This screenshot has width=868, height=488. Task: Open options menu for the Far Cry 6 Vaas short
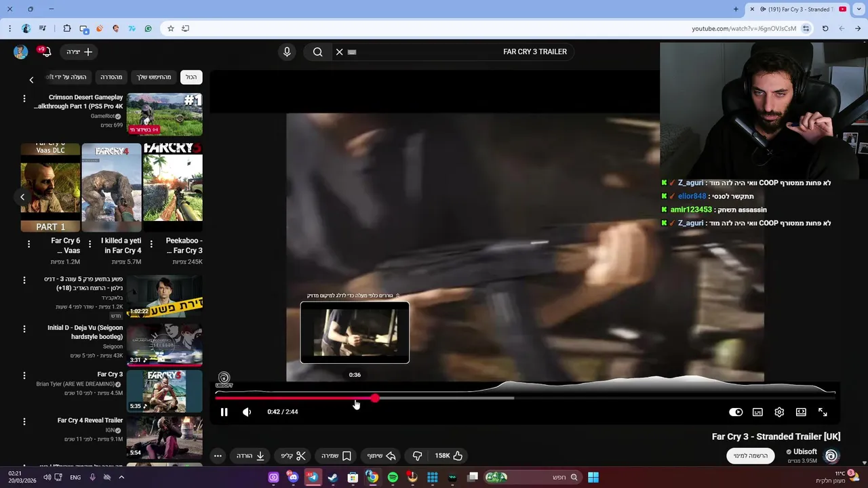coord(28,243)
